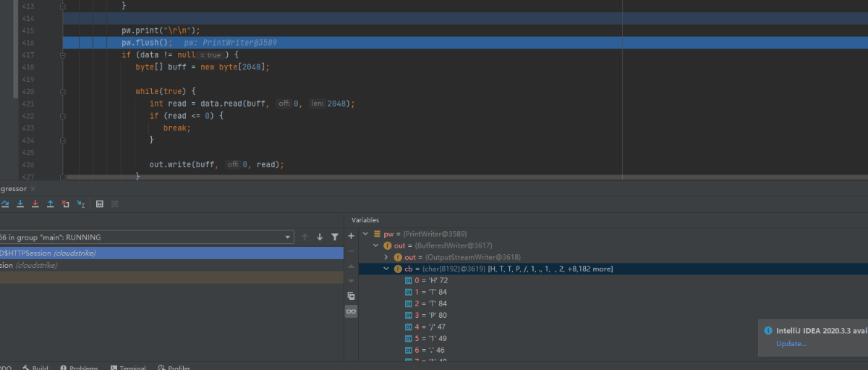Click the IntelliJ IDEA 2020.3.3 notification
The image size is (868, 370).
click(x=813, y=337)
